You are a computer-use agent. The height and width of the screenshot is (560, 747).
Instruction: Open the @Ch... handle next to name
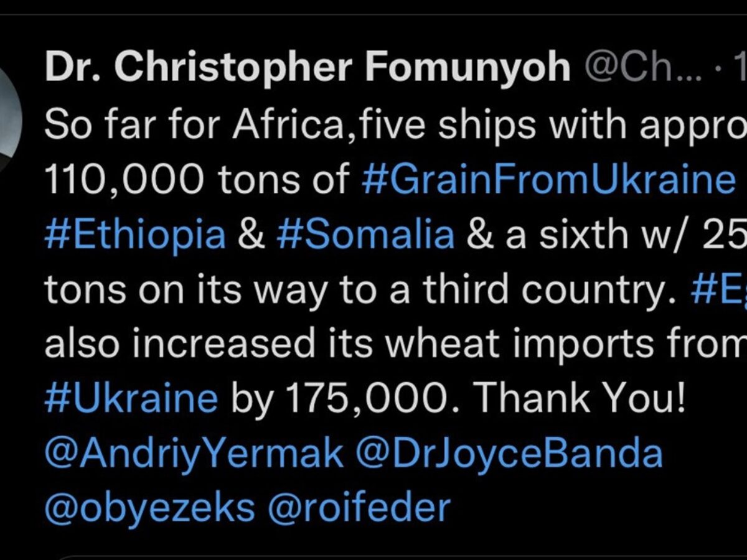(643, 68)
